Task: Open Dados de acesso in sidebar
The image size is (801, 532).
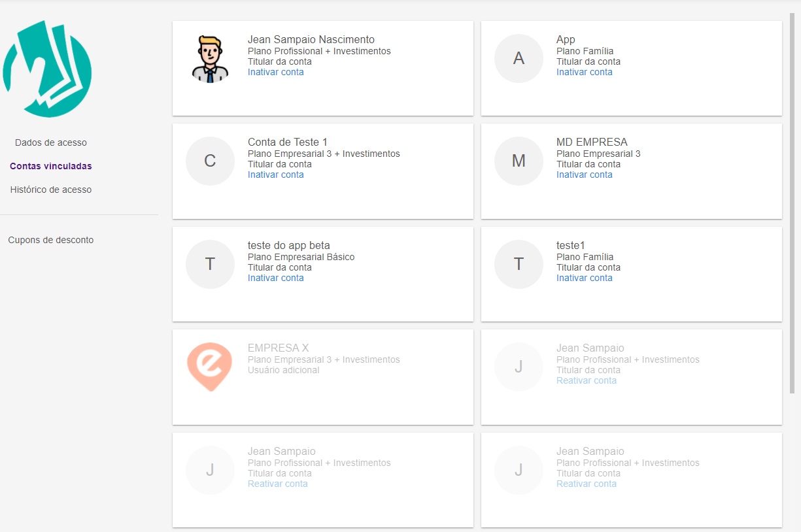Action: pos(51,142)
